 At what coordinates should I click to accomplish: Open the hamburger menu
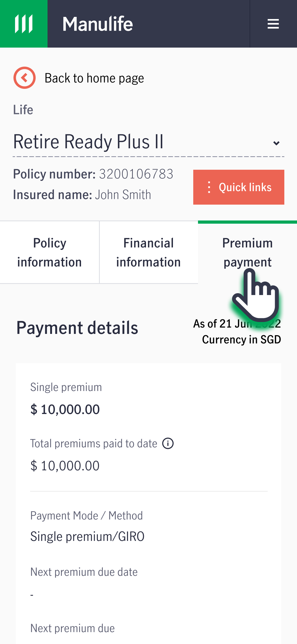[273, 24]
